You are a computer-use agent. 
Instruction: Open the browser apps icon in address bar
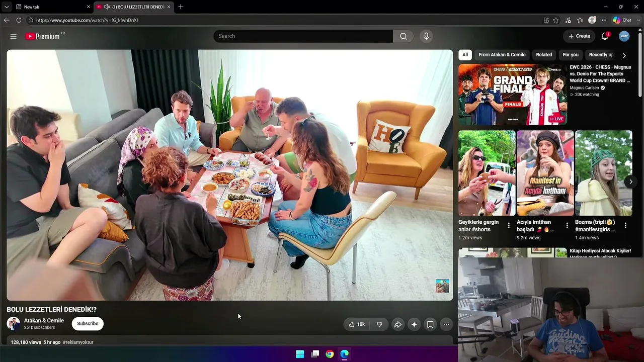[x=546, y=20]
